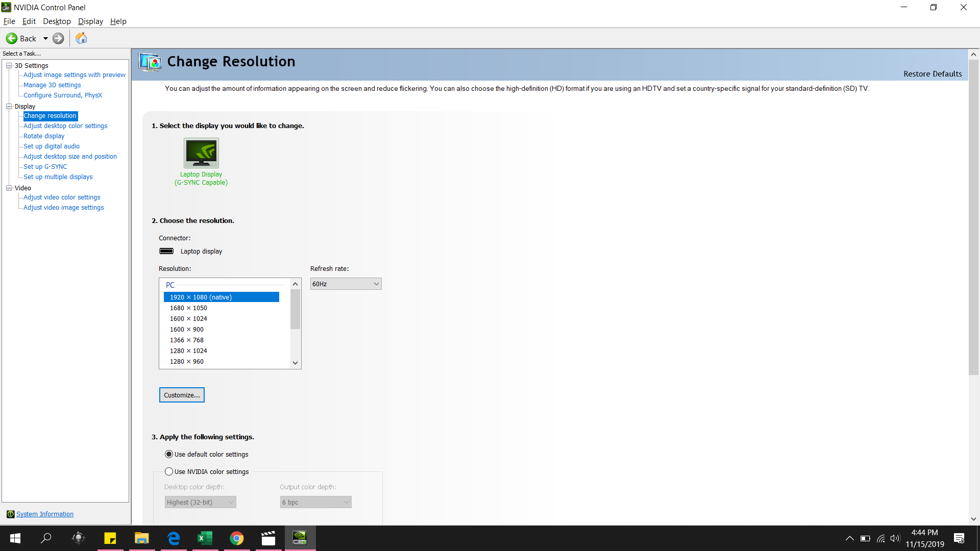This screenshot has height=551, width=980.
Task: Click the volume speaker tray icon
Action: [895, 538]
